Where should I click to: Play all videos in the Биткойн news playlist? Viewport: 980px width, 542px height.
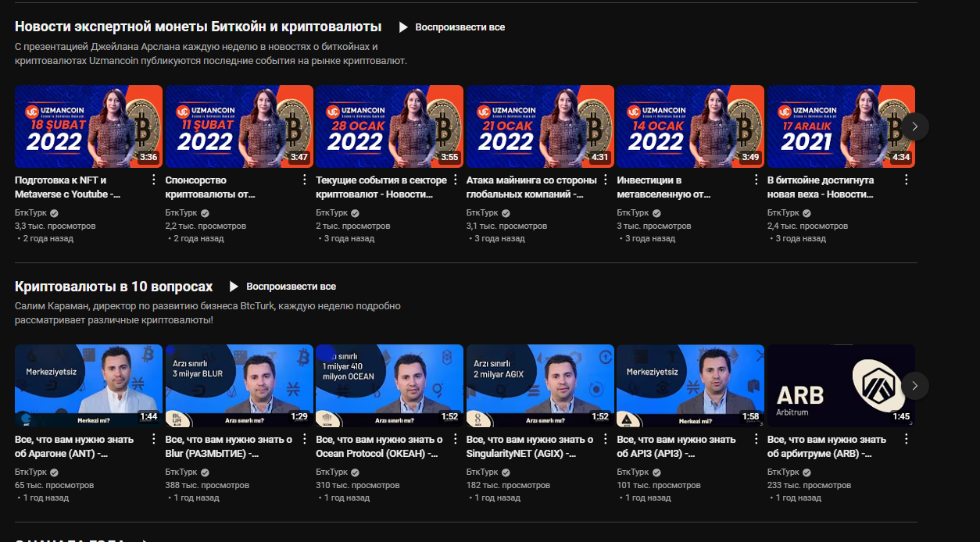tap(451, 27)
